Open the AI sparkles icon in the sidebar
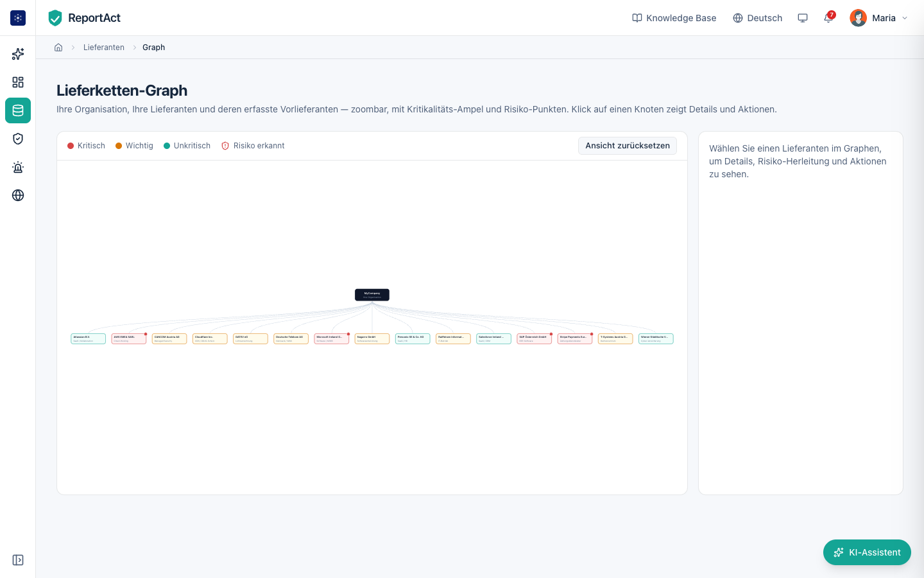924x578 pixels. click(x=18, y=54)
